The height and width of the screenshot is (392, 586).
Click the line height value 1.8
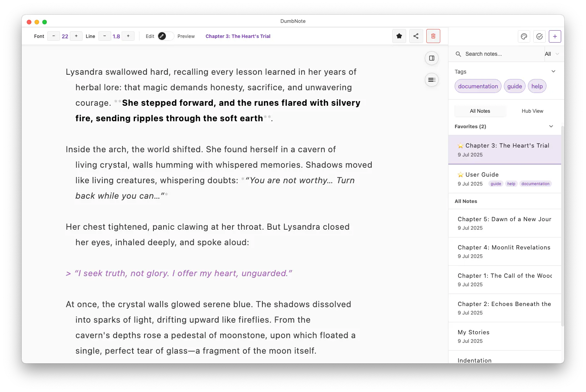pyautogui.click(x=116, y=36)
